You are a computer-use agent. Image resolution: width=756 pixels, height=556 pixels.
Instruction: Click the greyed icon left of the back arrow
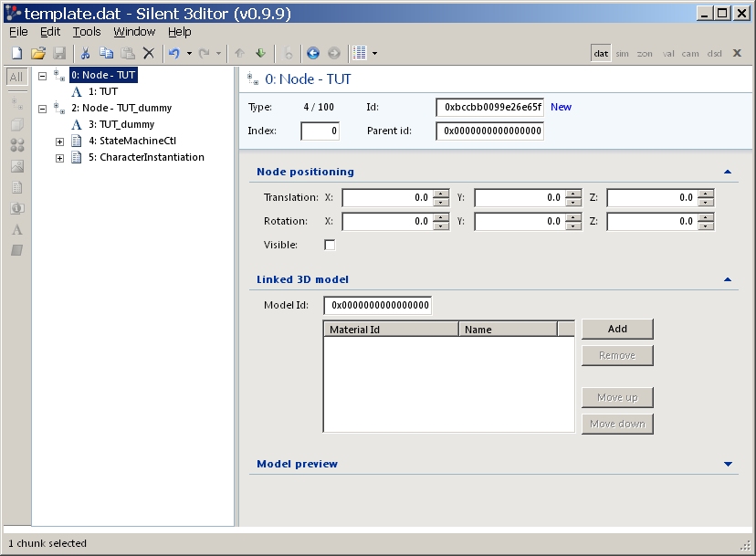288,53
